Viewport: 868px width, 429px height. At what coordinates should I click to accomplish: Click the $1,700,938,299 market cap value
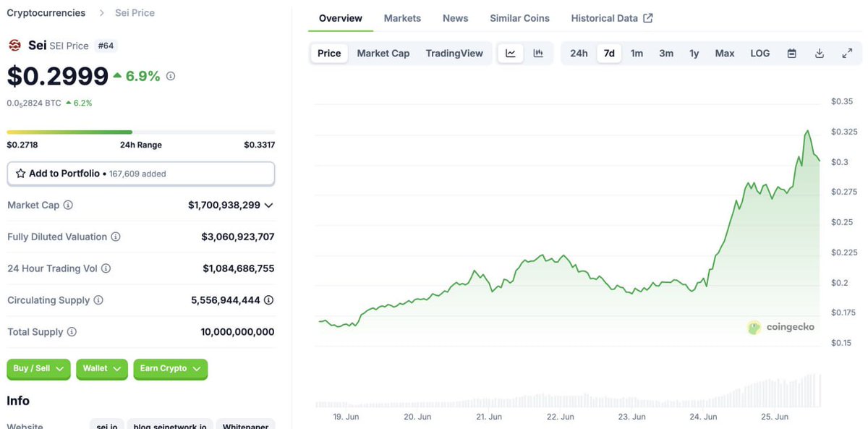click(x=224, y=205)
